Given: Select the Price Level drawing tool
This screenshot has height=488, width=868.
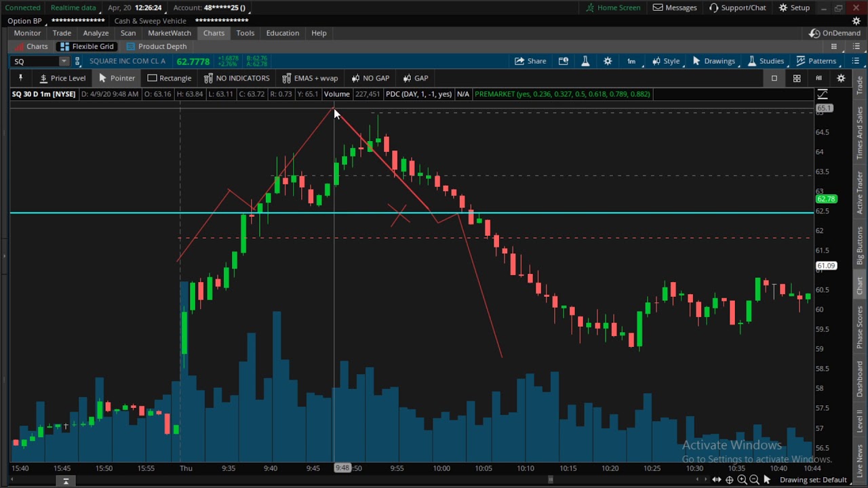Looking at the screenshot, I should tap(62, 78).
